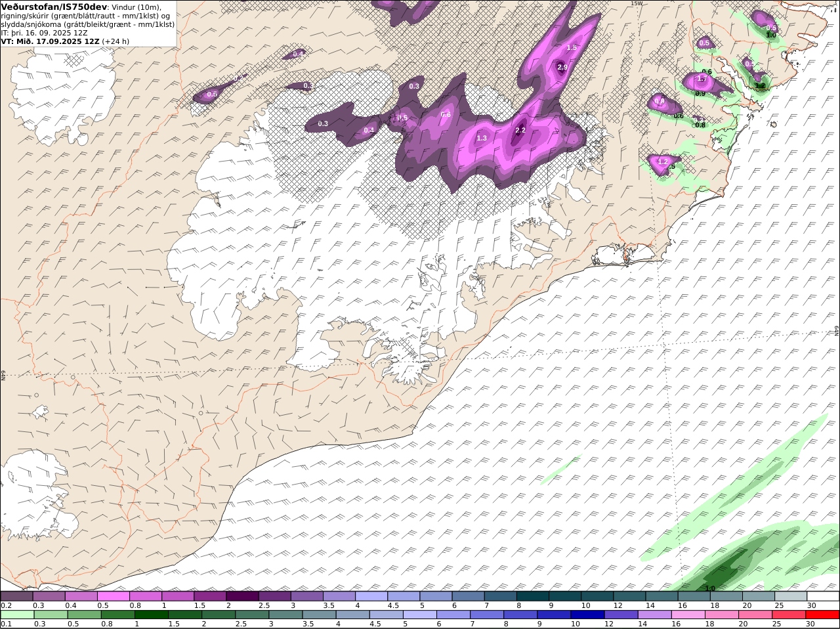Select the snow scale swatch between 20 and 25
Image resolution: width=840 pixels, height=629 pixels.
point(759,596)
